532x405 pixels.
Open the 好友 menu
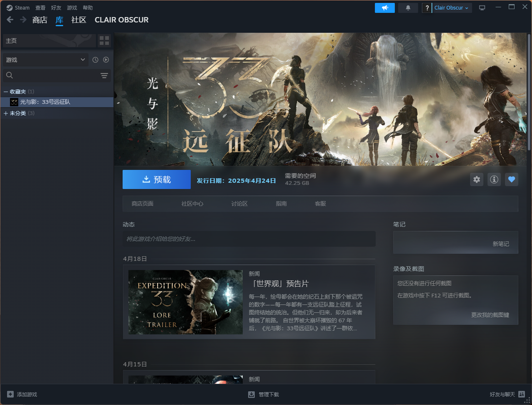56,8
